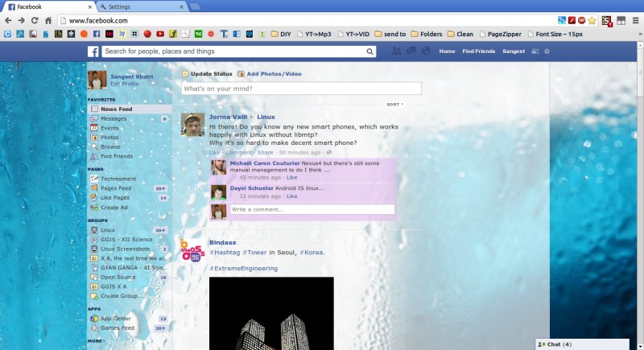Share Jorma Valli's post
Screen dimensions: 644x350
tap(265, 152)
